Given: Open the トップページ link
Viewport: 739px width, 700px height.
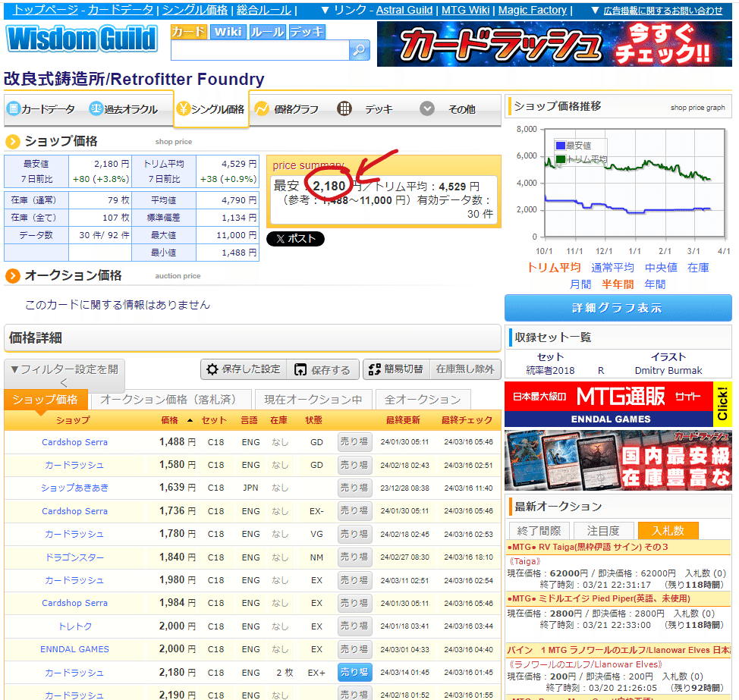Looking at the screenshot, I should coord(45,10).
